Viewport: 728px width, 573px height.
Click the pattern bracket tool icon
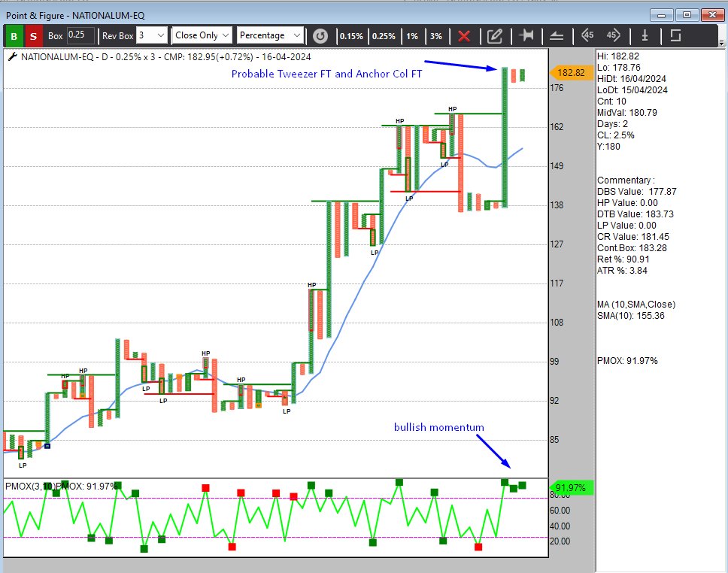tap(675, 35)
